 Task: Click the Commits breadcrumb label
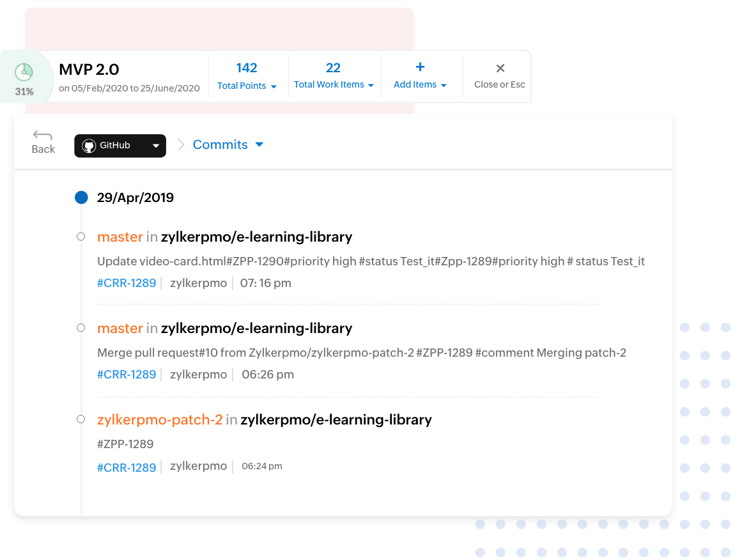pos(220,144)
